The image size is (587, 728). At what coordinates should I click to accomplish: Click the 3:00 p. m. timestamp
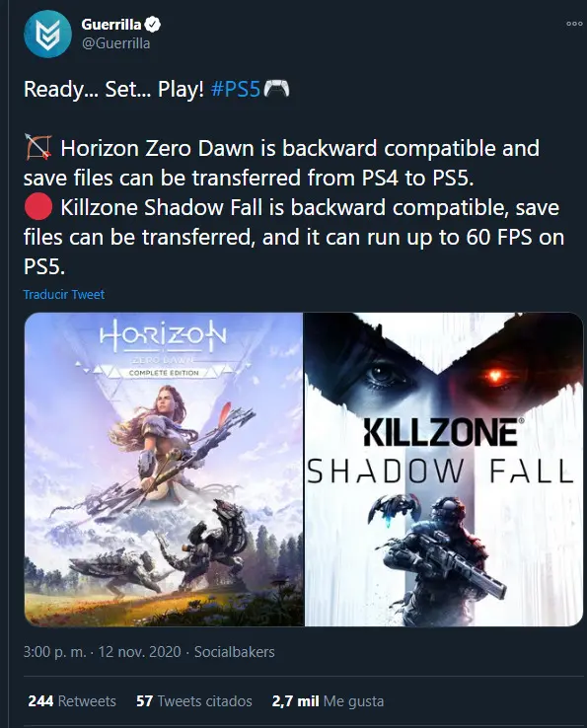point(55,652)
